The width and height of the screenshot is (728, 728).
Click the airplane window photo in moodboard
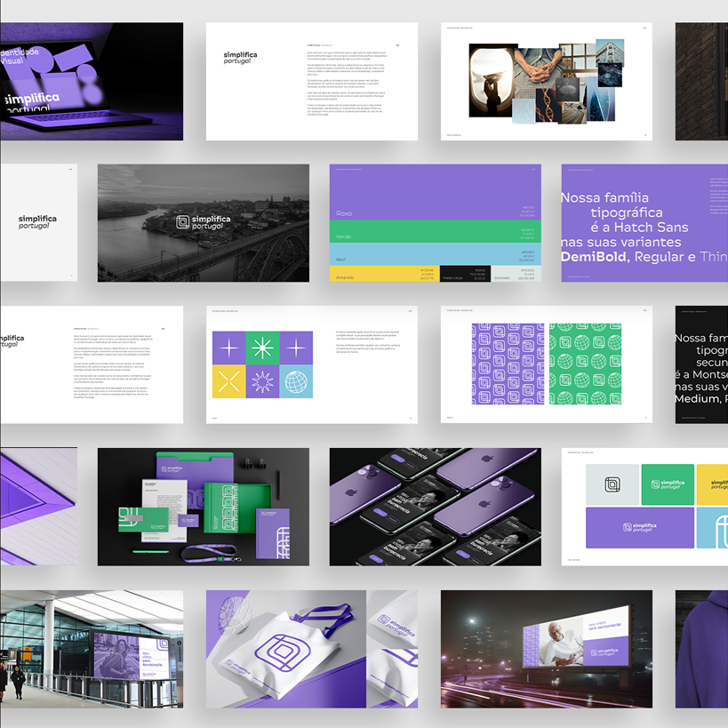tap(493, 80)
